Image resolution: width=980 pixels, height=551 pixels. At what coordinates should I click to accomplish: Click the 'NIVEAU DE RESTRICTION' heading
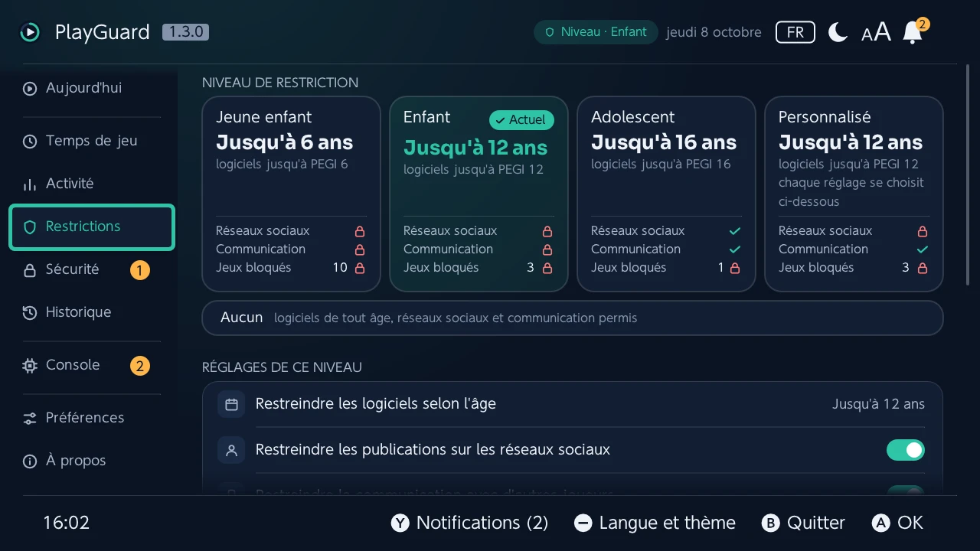click(x=280, y=83)
